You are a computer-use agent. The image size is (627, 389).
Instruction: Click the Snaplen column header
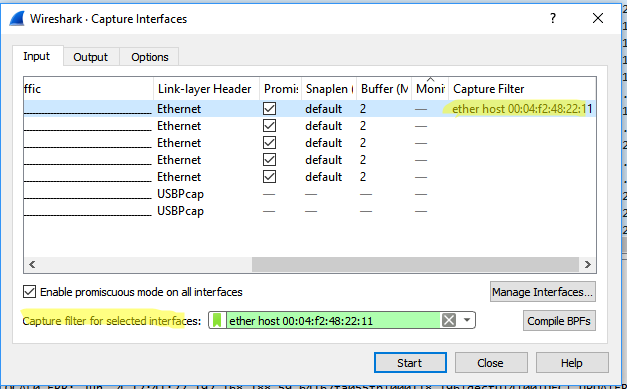[329, 89]
